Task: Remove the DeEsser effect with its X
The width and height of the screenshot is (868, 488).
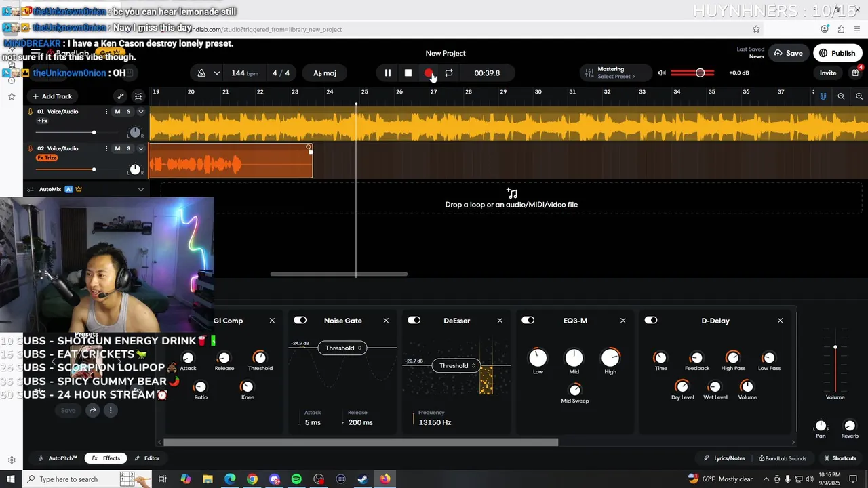Action: (x=500, y=321)
